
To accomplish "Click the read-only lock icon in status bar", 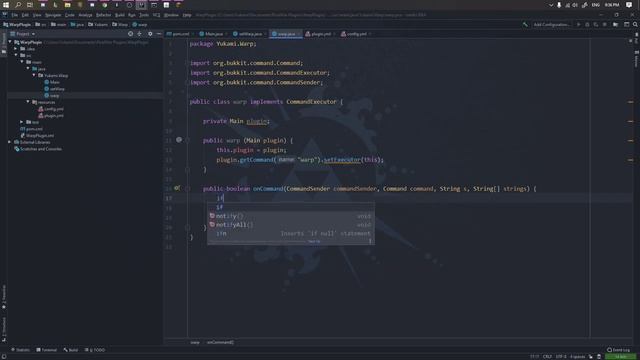I will coord(591,357).
